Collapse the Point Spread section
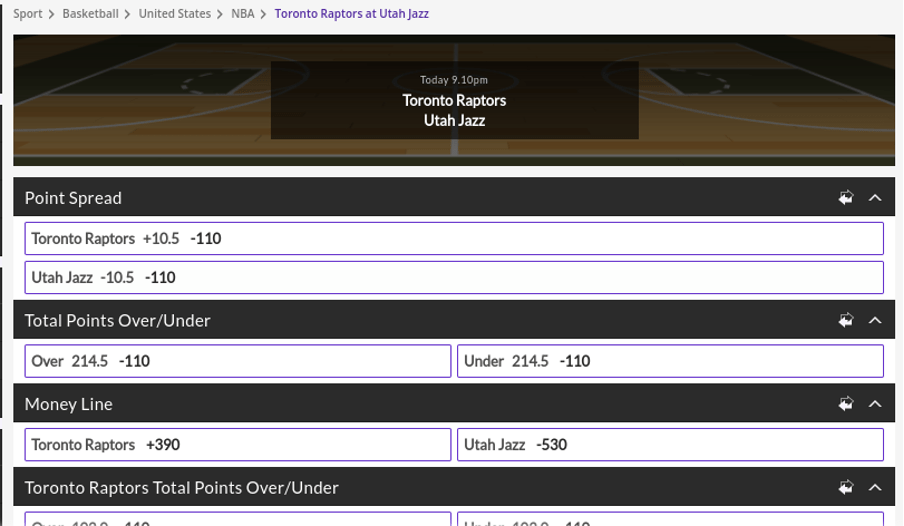The height and width of the screenshot is (526, 904). point(875,198)
